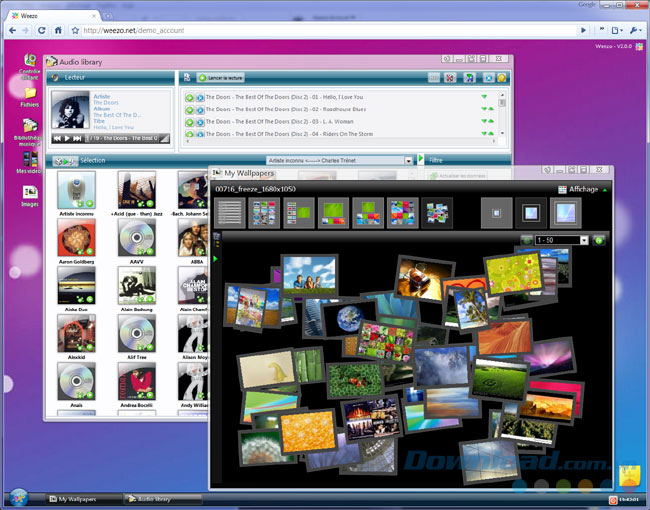Switch to Audio library taskbar item
The image size is (650, 510).
pos(160,498)
